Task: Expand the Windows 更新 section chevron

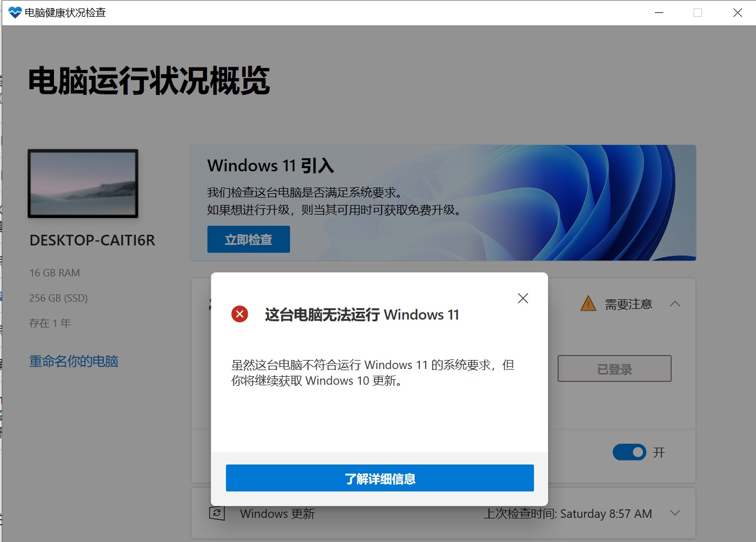Action: pyautogui.click(x=675, y=513)
